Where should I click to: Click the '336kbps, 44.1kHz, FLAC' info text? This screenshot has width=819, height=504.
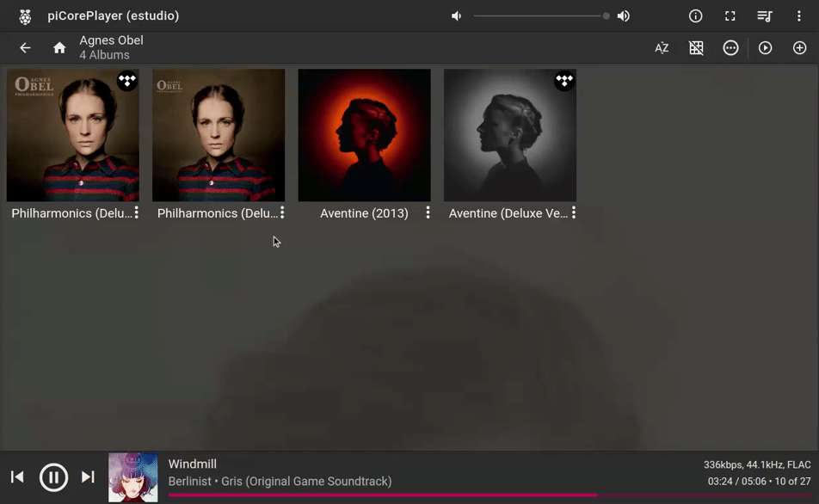[757, 464]
